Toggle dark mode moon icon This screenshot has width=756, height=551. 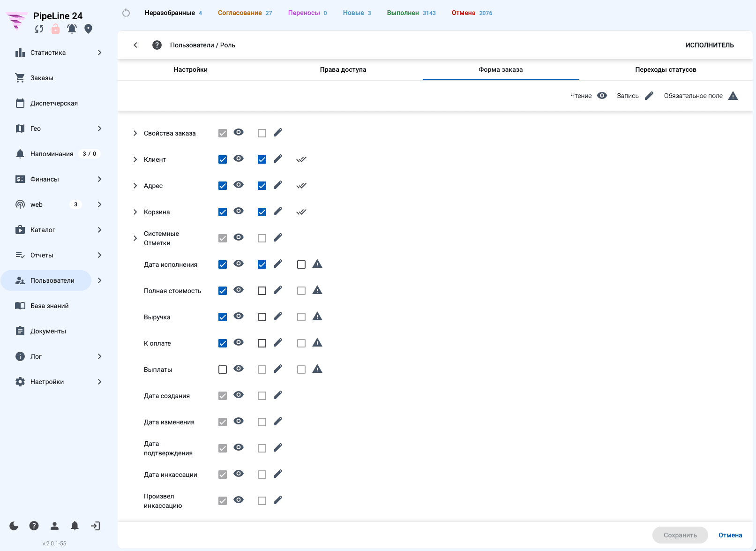tap(14, 526)
